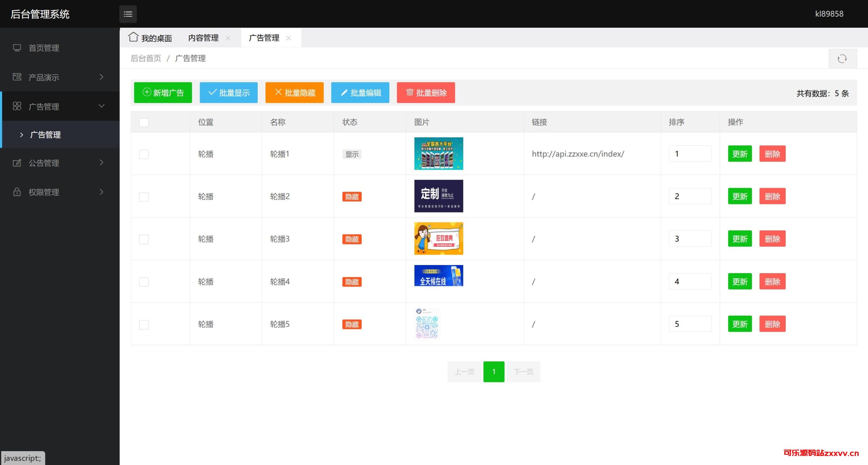
Task: Toggle the select-all header checkbox
Action: (144, 122)
